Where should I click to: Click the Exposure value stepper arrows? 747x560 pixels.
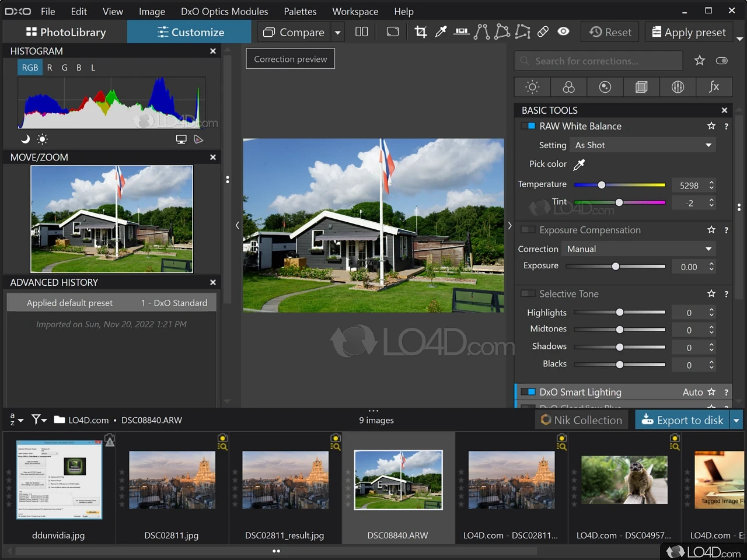click(711, 266)
